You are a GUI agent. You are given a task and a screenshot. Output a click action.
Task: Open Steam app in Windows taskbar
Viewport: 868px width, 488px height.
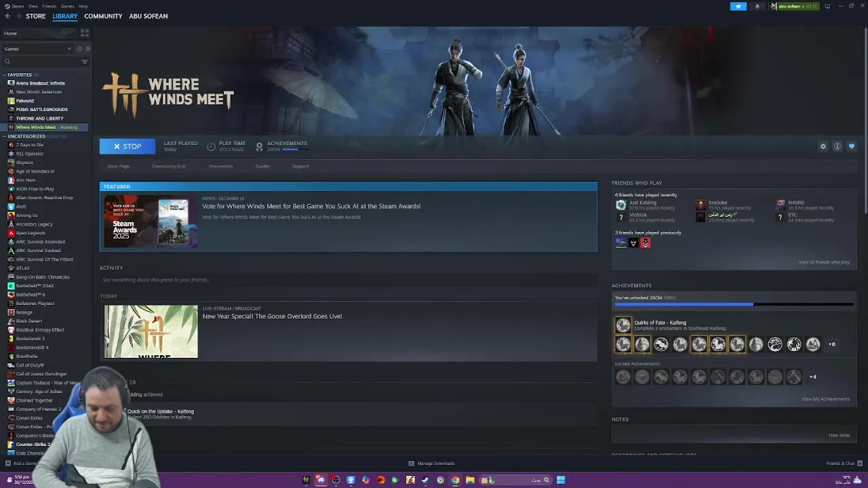pos(425,480)
